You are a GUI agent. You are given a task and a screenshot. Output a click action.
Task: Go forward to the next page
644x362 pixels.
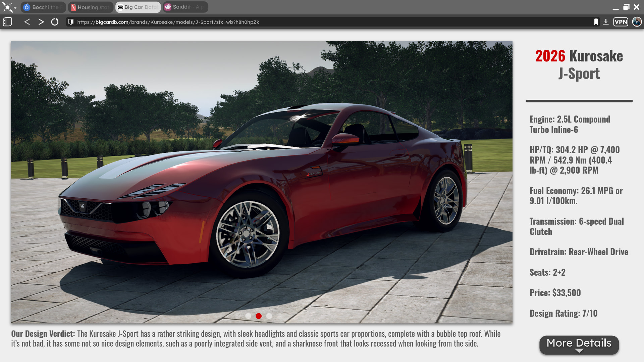click(41, 22)
